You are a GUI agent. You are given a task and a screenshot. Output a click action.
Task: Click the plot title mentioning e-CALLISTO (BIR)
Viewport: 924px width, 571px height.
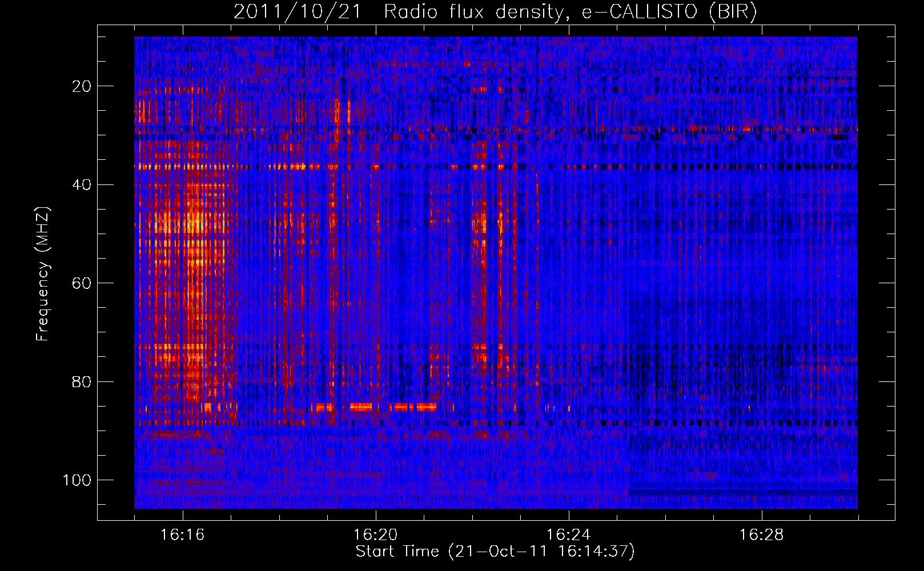click(495, 12)
